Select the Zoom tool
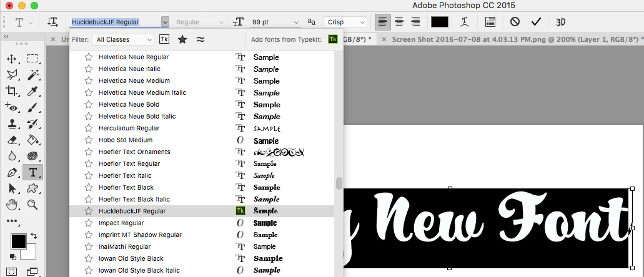 [32, 205]
